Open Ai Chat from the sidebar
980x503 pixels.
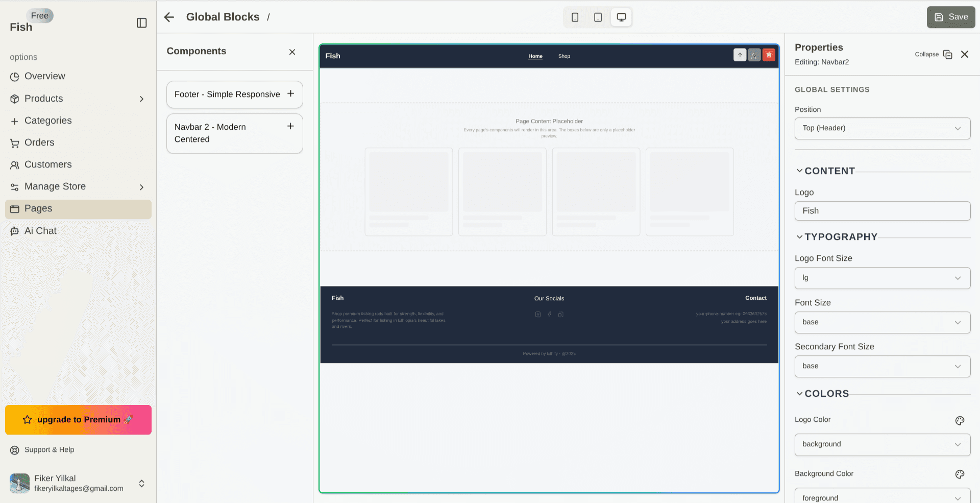coord(40,231)
